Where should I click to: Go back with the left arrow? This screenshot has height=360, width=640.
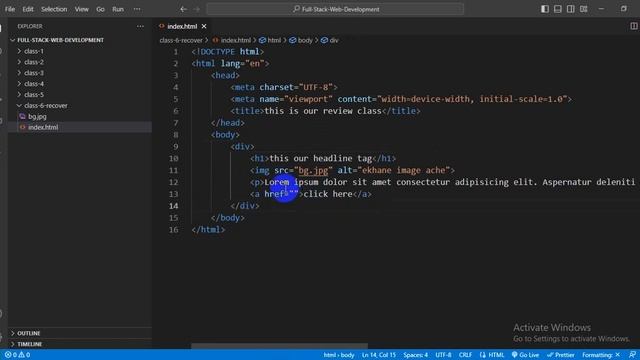pos(183,9)
